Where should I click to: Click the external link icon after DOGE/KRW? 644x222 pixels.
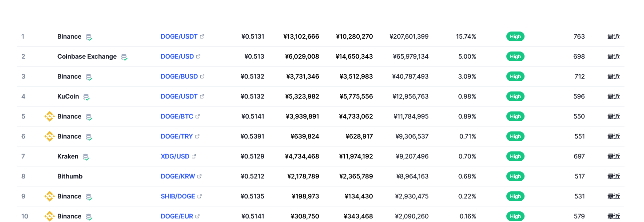[199, 176]
